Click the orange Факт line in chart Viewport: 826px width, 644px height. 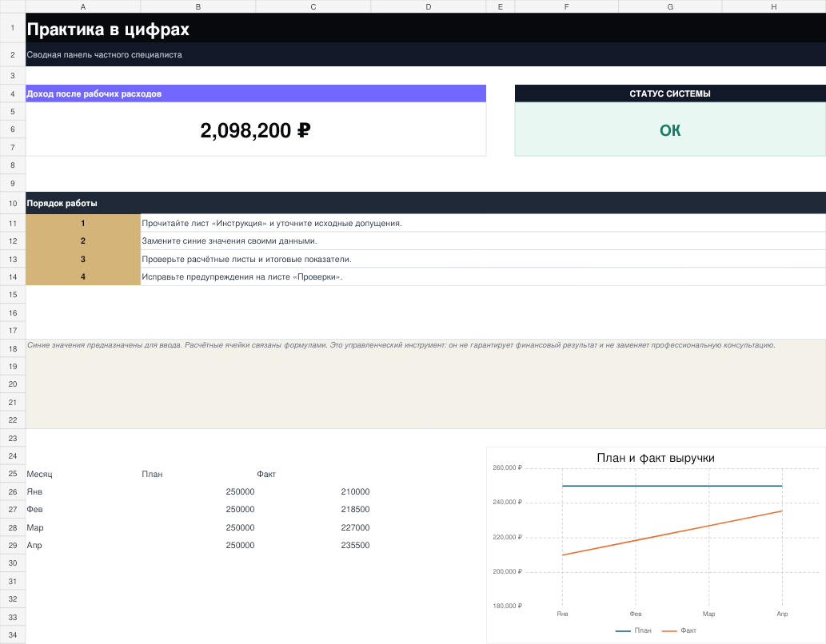pos(672,533)
